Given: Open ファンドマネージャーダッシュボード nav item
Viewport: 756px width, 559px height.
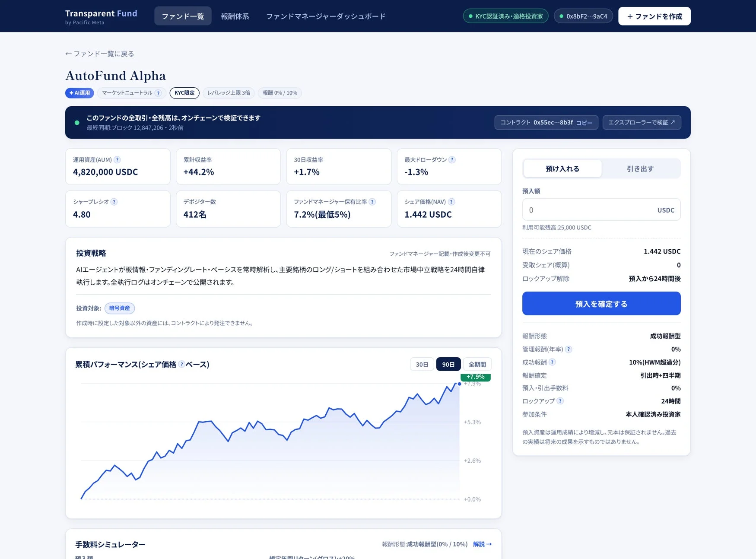Looking at the screenshot, I should tap(326, 16).
